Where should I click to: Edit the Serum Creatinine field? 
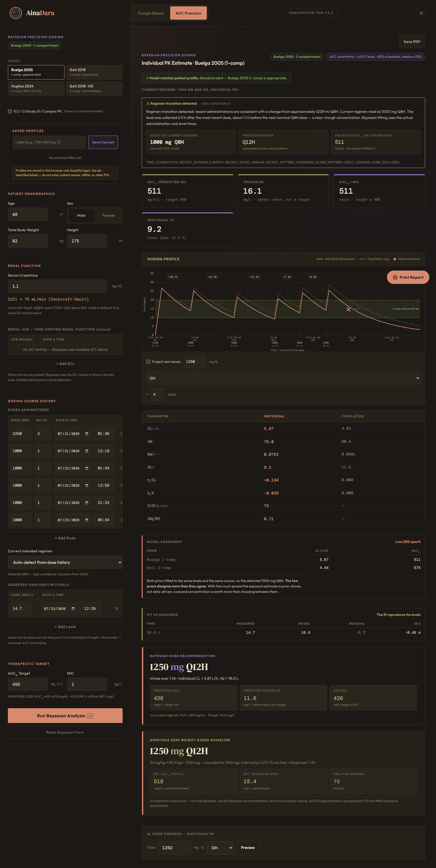(57, 286)
